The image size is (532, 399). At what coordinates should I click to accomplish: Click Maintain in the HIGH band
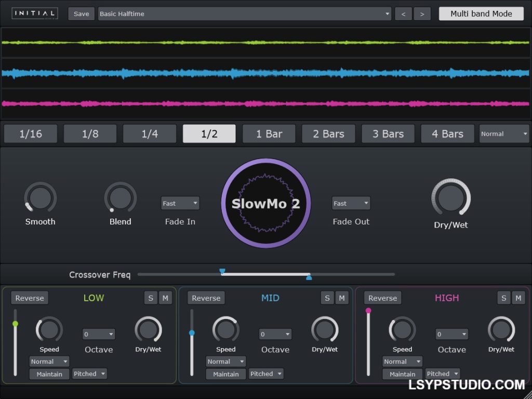(403, 374)
